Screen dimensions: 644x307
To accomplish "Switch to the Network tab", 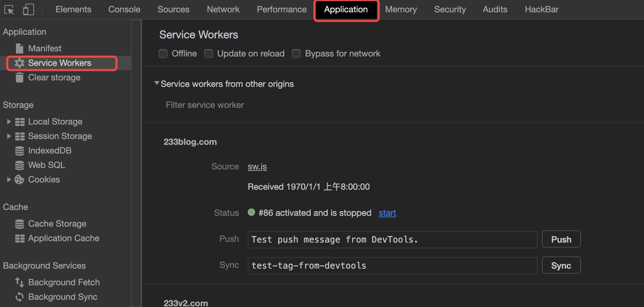I will (223, 9).
